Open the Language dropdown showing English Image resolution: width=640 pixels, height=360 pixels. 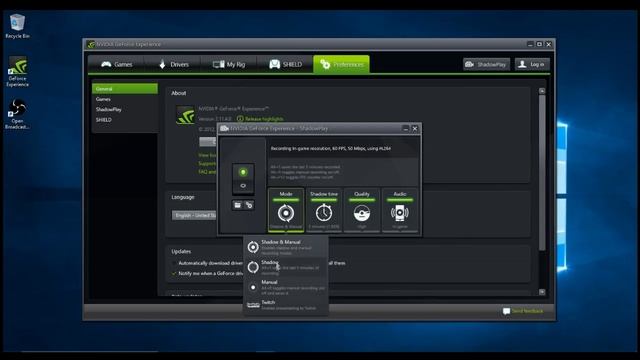(194, 215)
